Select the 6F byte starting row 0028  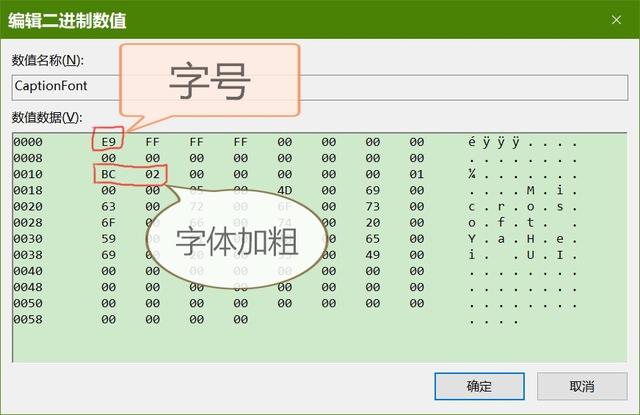[x=109, y=223]
